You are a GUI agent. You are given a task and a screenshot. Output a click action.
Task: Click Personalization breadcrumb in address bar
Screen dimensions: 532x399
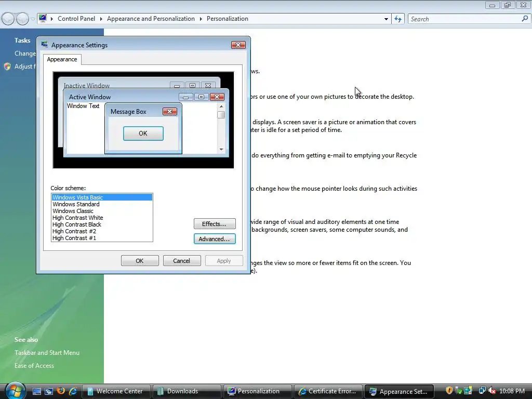pos(228,19)
